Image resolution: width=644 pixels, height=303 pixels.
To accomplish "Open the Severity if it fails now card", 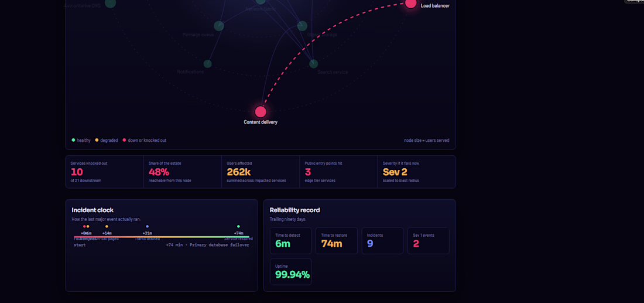I will click(417, 172).
